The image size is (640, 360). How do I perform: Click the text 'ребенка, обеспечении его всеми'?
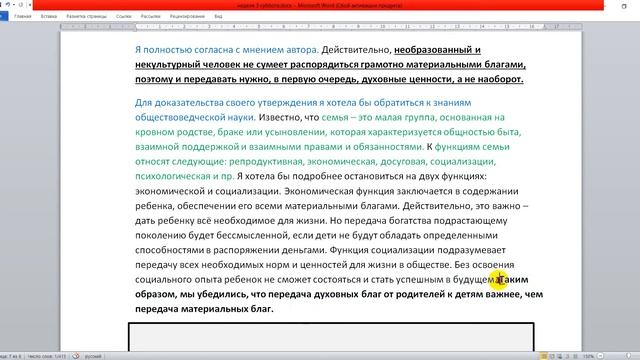[x=209, y=206]
